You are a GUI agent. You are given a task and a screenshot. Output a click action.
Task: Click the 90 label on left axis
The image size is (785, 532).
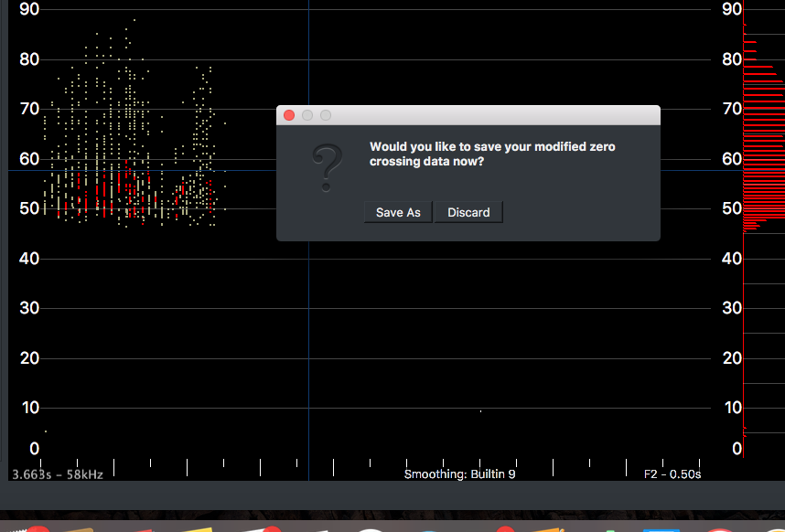click(29, 9)
